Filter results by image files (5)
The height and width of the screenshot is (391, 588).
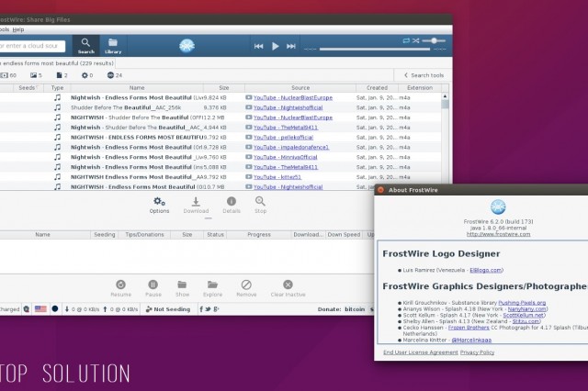pos(36,75)
